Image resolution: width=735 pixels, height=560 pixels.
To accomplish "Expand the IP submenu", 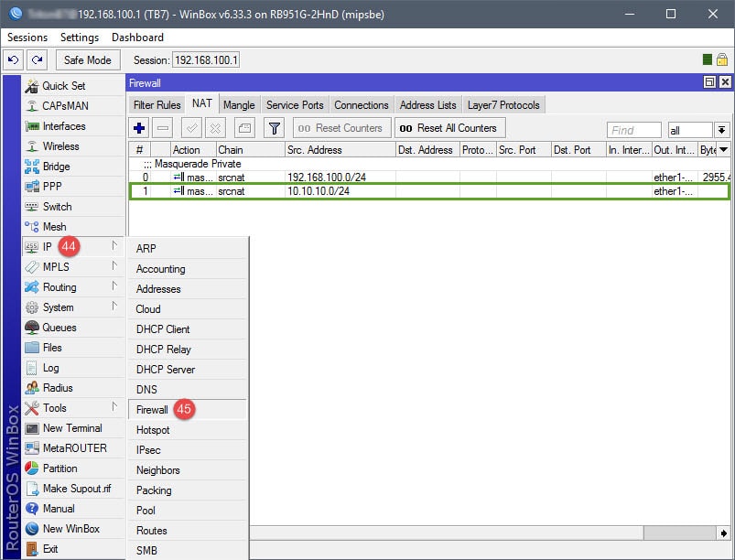I will point(73,247).
